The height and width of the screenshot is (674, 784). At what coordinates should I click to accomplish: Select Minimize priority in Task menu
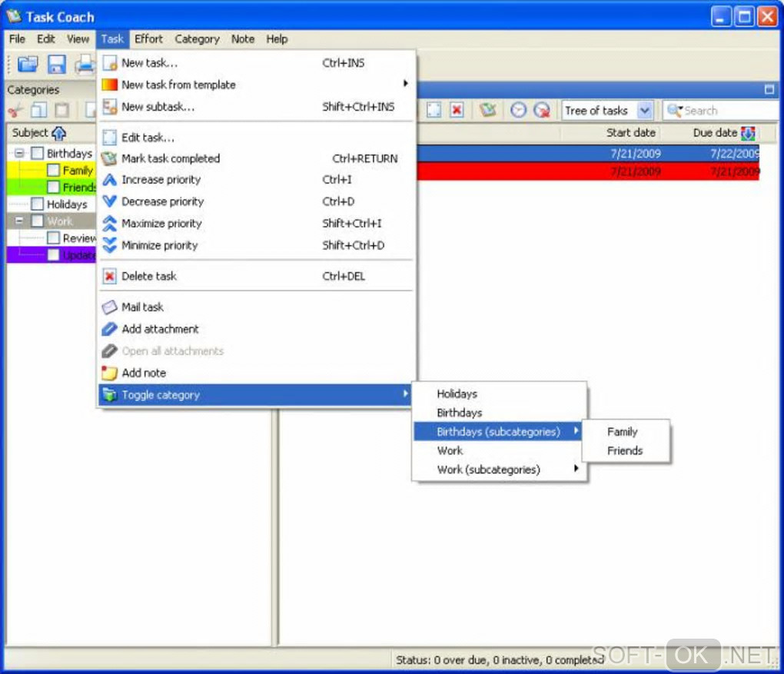tap(256, 245)
